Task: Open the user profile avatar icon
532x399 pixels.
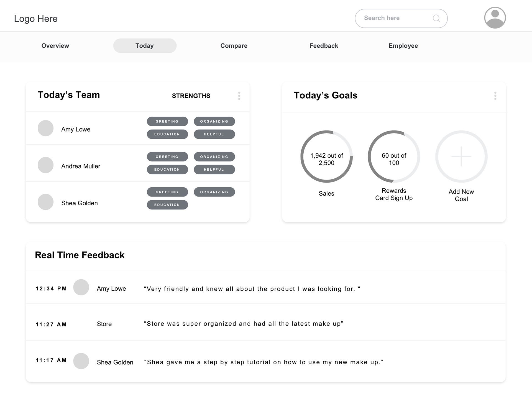Action: (x=495, y=18)
